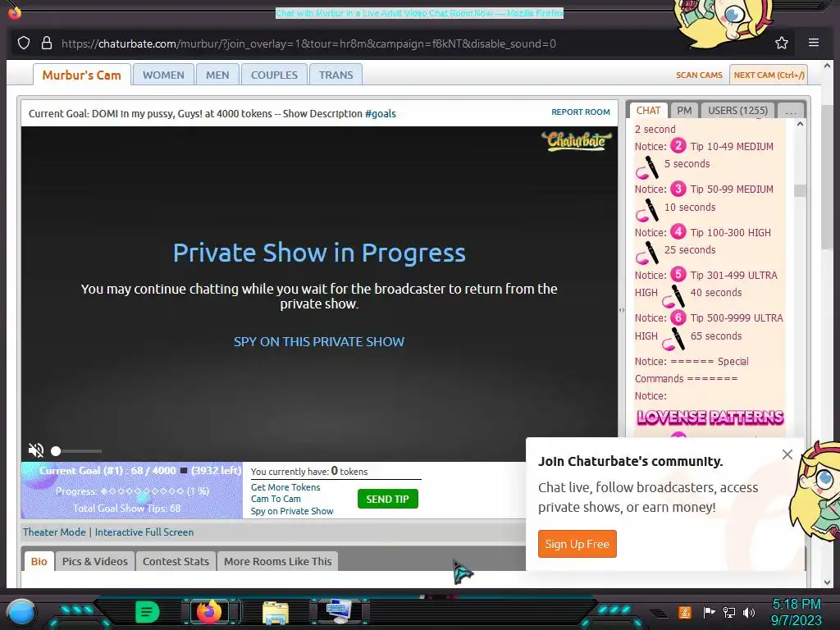
Task: Enable Interactive Full Screen
Action: click(x=144, y=532)
